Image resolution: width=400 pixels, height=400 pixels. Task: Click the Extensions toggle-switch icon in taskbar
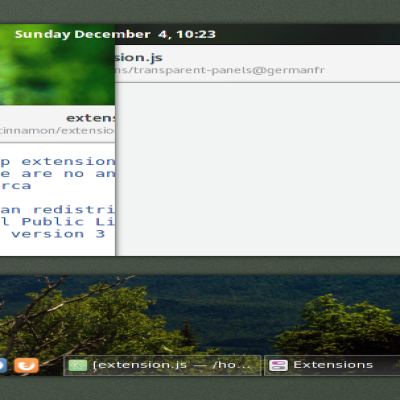278,366
